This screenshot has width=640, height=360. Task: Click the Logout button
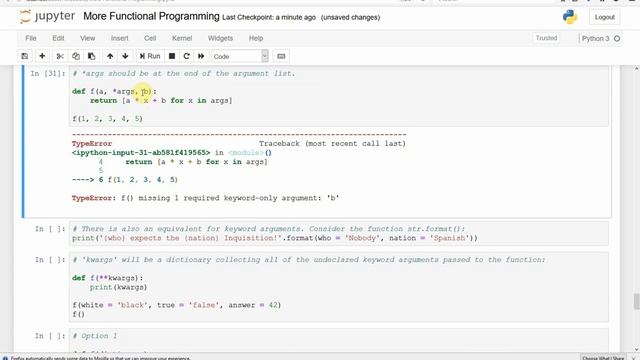[604, 17]
